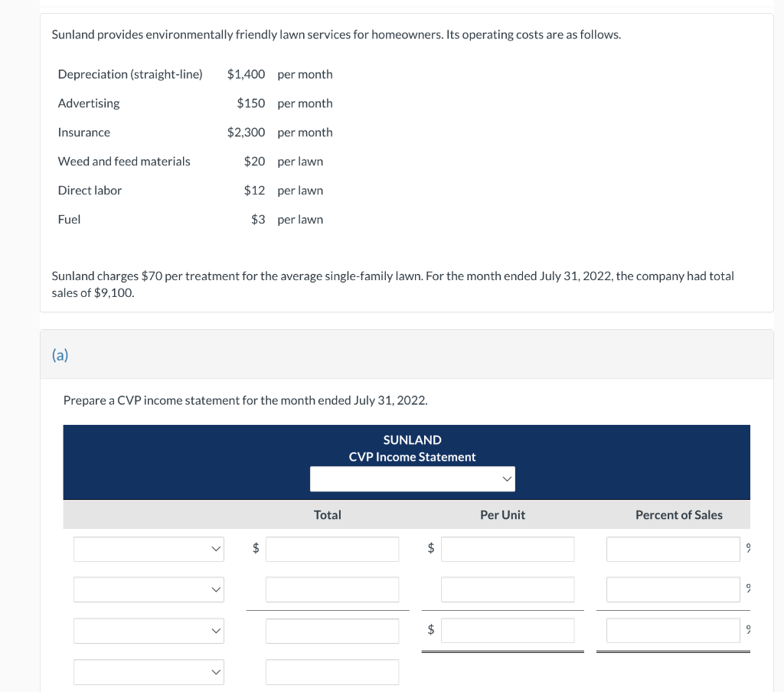Click the Percent of Sales column header
The image size is (784, 692).
(678, 514)
